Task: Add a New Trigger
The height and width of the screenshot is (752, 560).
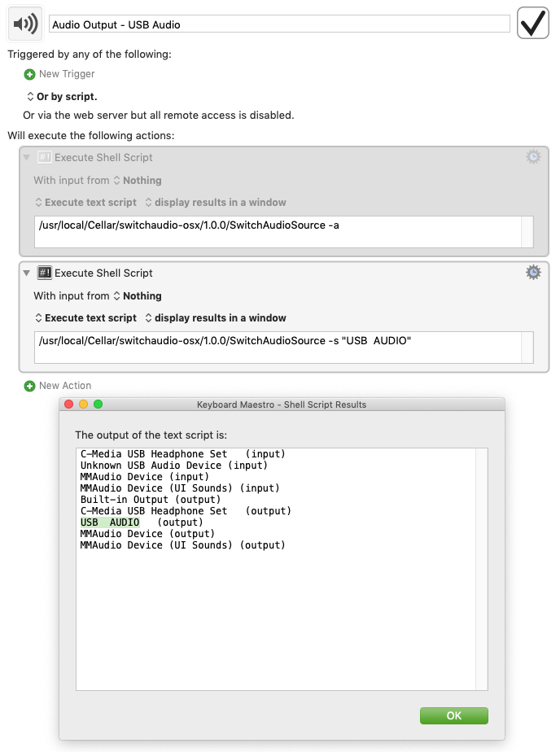Action: (x=67, y=74)
